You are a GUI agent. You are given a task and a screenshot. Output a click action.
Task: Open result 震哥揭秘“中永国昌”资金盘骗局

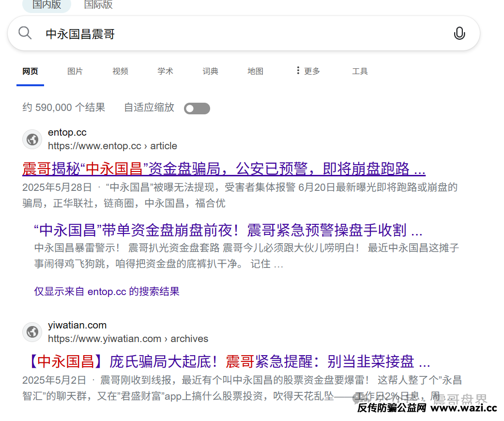pos(224,169)
